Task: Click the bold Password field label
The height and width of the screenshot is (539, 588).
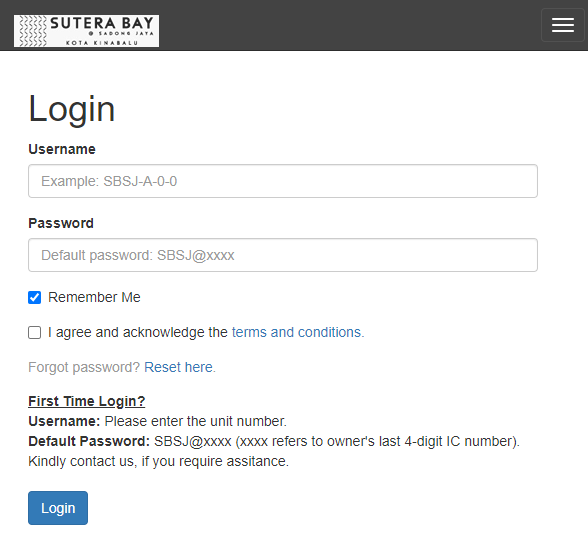Action: [61, 223]
